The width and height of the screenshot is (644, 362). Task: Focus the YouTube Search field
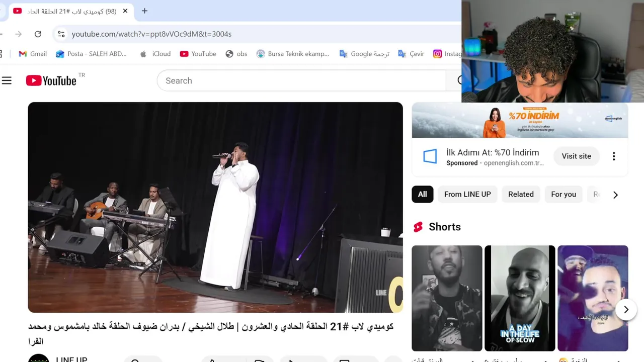pos(301,80)
